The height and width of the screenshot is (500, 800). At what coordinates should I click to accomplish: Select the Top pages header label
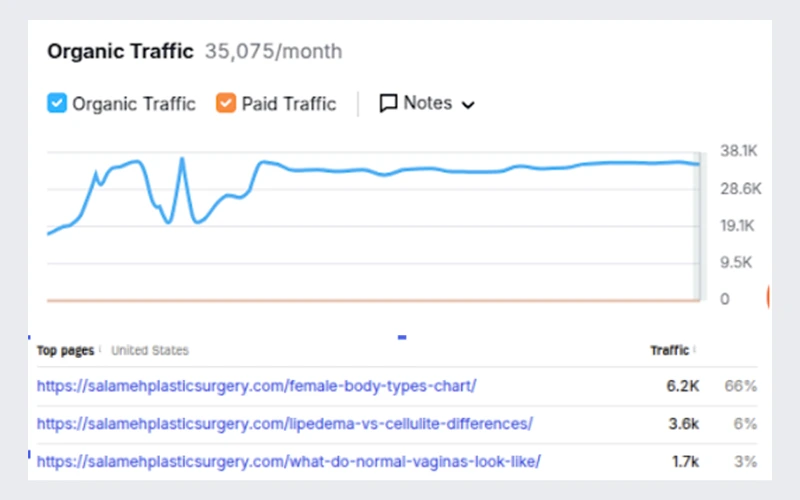click(x=65, y=351)
